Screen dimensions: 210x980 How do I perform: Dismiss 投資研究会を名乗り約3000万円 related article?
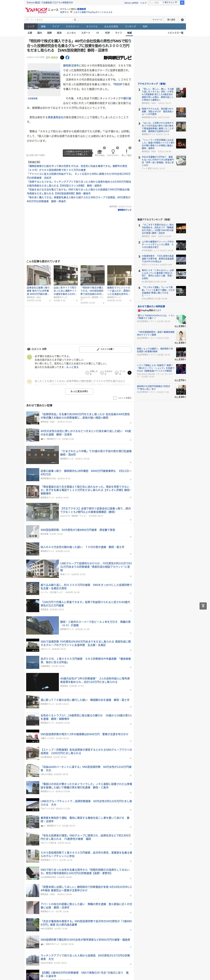[x=130, y=423]
